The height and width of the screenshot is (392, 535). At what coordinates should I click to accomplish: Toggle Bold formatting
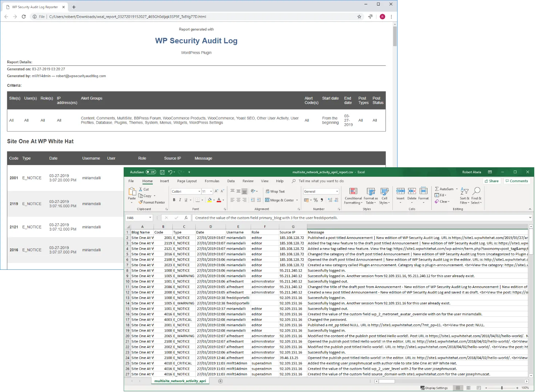tap(174, 200)
